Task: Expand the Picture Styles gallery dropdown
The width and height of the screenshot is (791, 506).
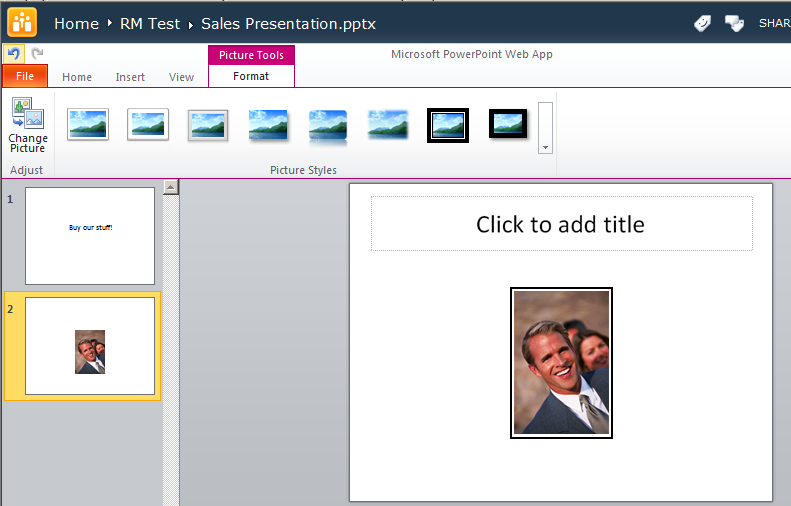Action: 545,128
